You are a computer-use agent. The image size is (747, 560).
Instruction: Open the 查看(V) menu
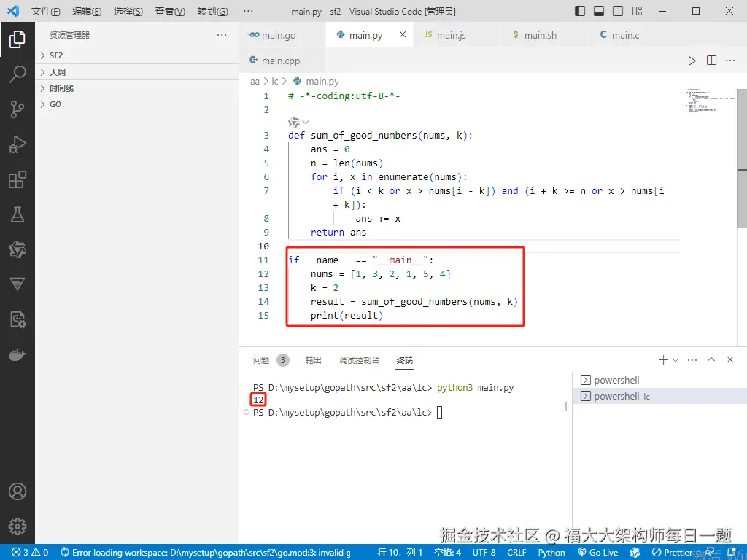(170, 11)
